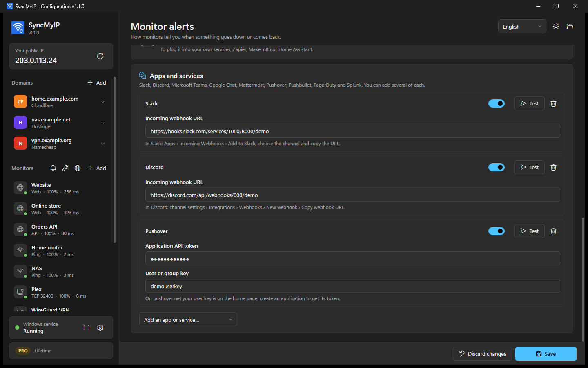Delete the Discord service entry
588x368 pixels.
tap(553, 167)
